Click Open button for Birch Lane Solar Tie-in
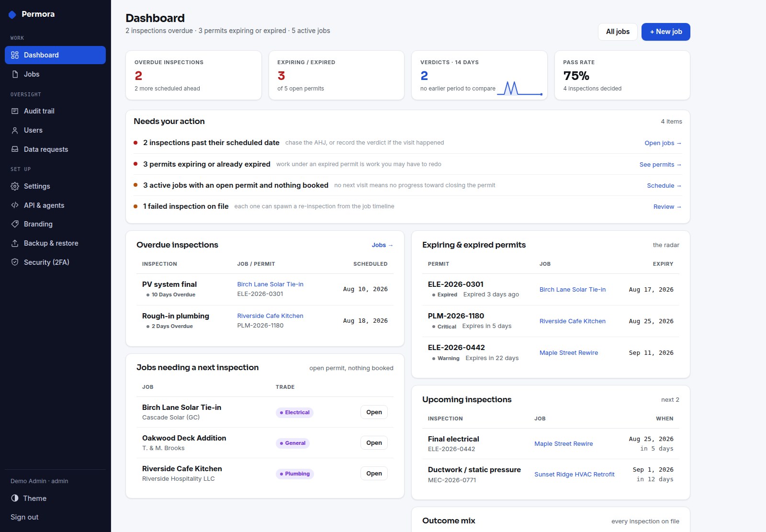The image size is (766, 532). [x=374, y=412]
